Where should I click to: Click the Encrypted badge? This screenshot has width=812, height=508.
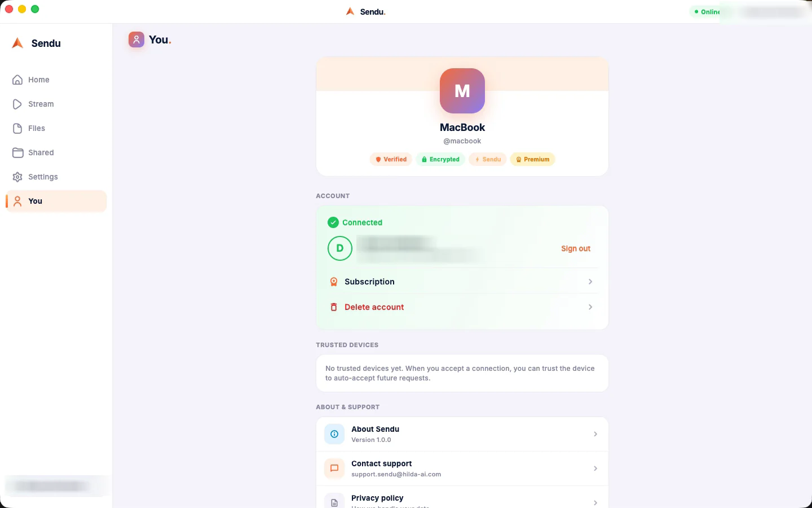coord(441,159)
